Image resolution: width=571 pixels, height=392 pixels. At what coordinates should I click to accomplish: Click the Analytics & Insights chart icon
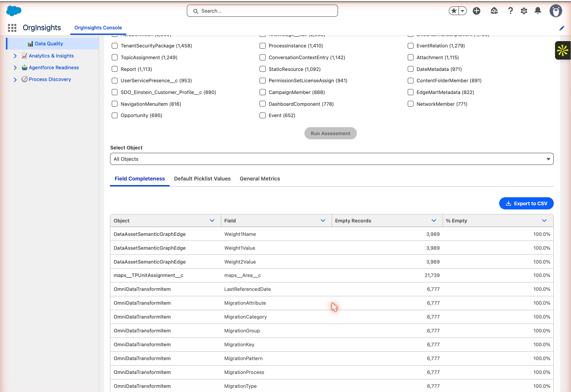pyautogui.click(x=24, y=56)
